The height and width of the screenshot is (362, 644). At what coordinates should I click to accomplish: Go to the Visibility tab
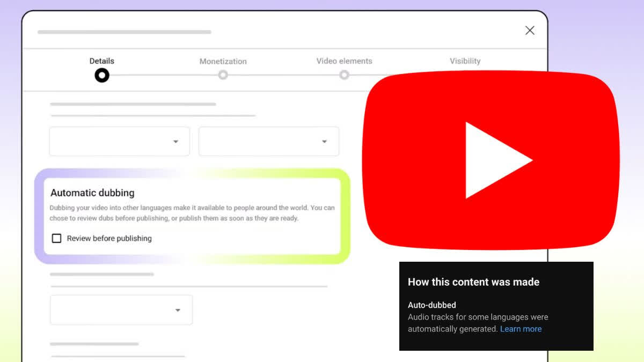click(x=465, y=61)
